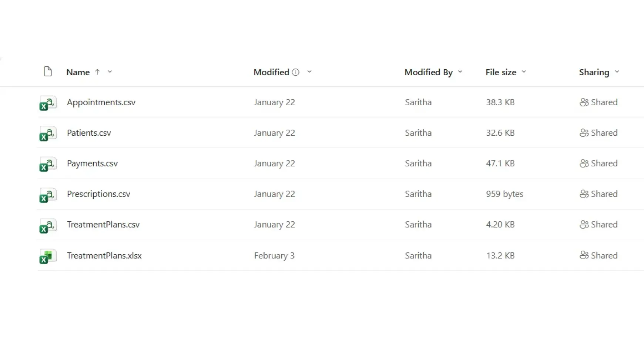
Task: Click the Payments.csv file icon
Action: [48, 164]
